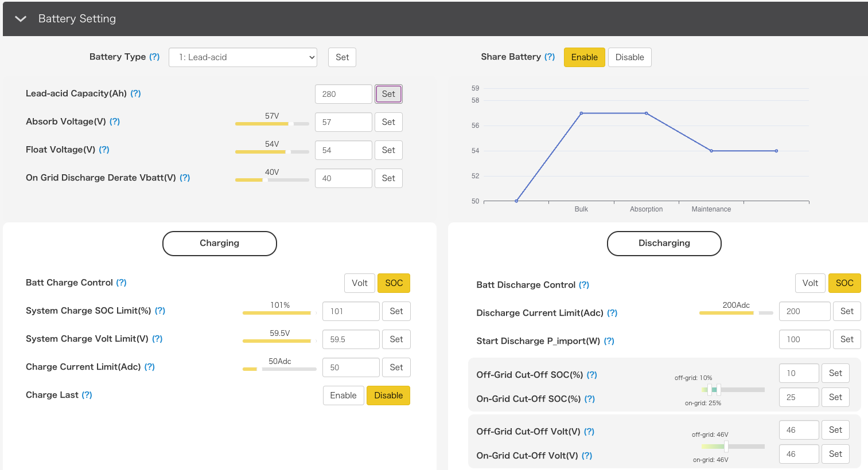This screenshot has width=868, height=470.
Task: Click help icon for Charge Last
Action: 87,395
